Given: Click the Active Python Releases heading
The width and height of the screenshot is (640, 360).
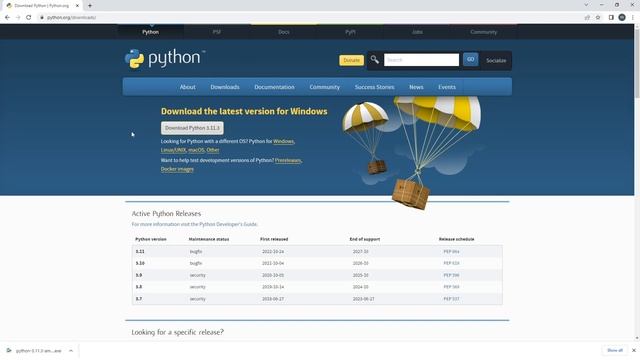Looking at the screenshot, I should pyautogui.click(x=166, y=213).
